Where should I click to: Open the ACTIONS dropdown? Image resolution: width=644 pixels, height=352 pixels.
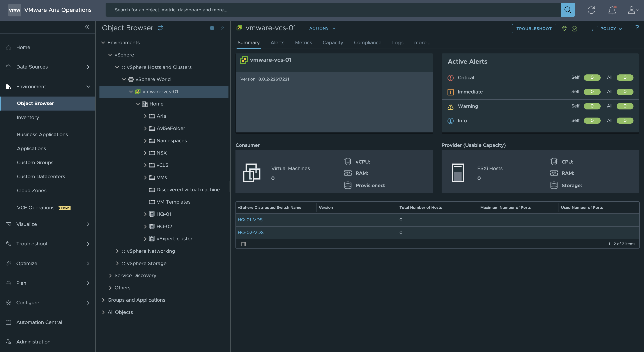(322, 28)
